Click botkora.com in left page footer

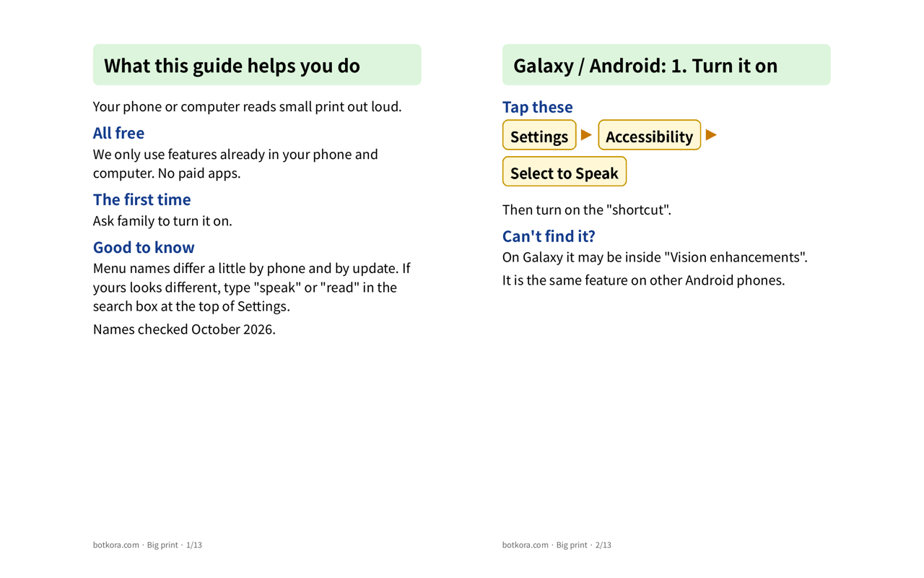pos(116,545)
